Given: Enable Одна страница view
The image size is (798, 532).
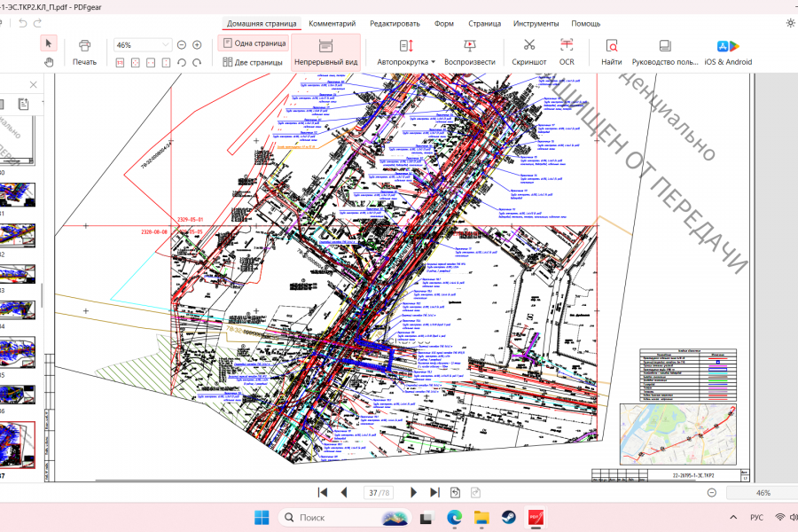Looking at the screenshot, I should point(254,43).
